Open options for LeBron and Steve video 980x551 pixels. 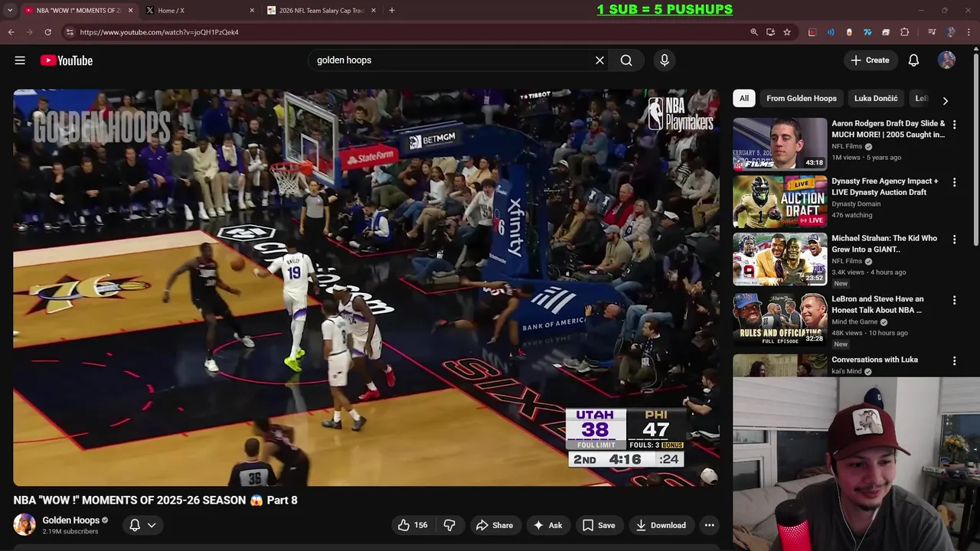pos(954,301)
